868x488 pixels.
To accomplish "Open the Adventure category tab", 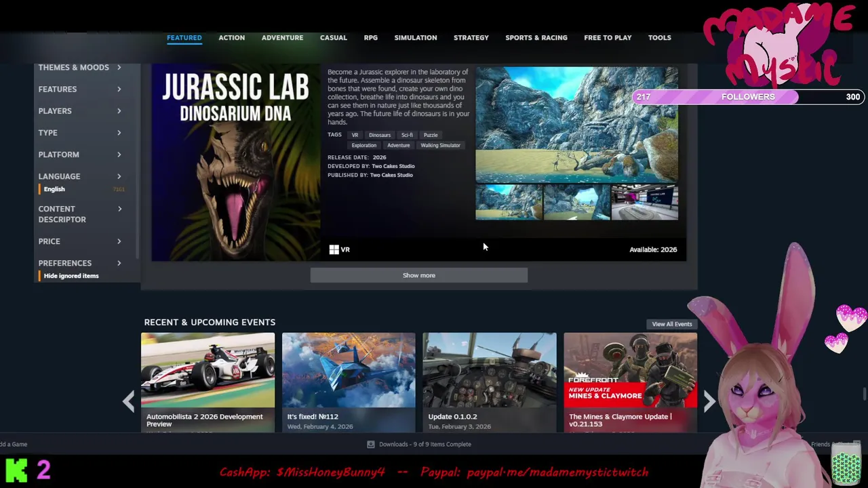I will 282,38.
